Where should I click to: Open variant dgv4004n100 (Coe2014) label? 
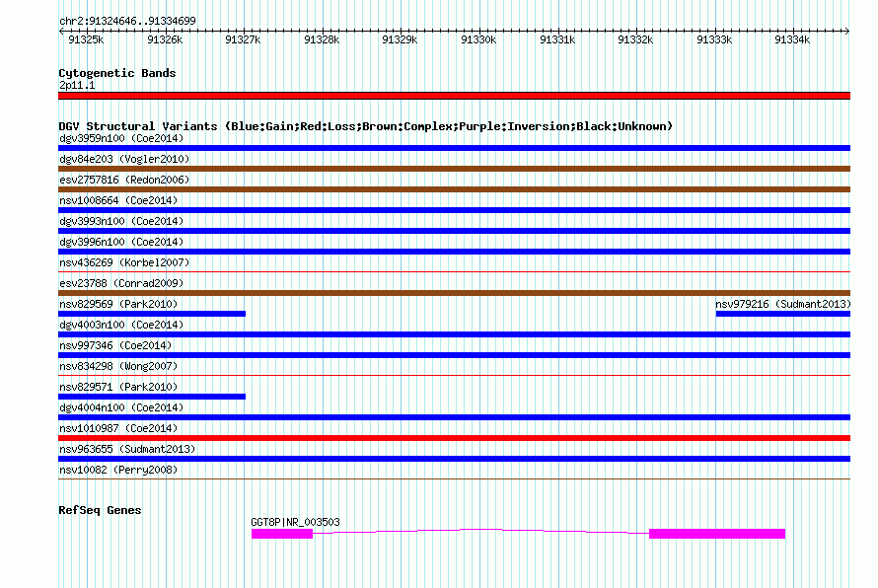pyautogui.click(x=121, y=407)
